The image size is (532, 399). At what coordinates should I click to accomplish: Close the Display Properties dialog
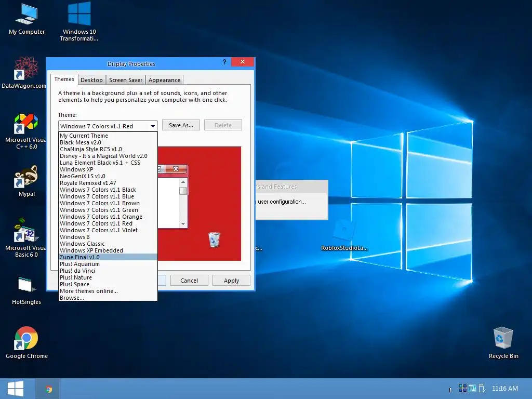click(243, 62)
